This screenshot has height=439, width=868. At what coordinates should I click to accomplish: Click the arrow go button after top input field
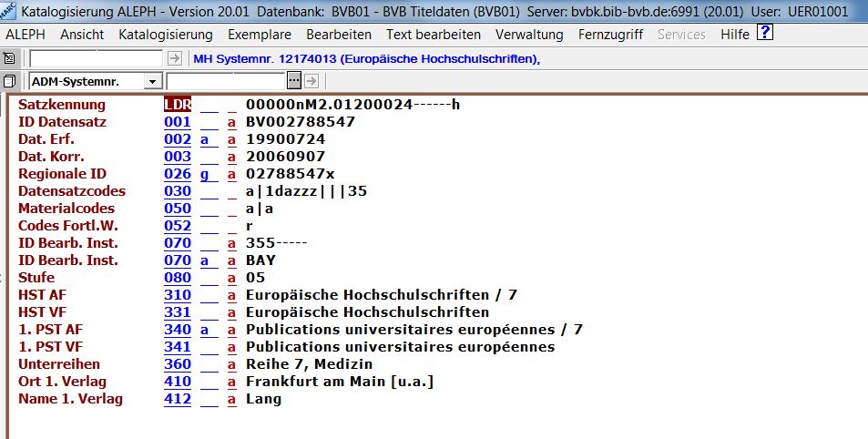175,58
